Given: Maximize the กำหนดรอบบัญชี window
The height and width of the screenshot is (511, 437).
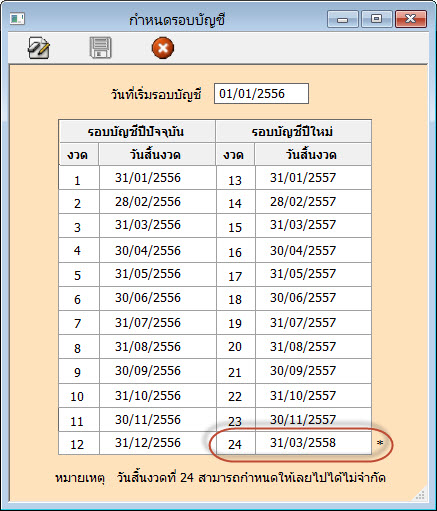Looking at the screenshot, I should pos(377,19).
